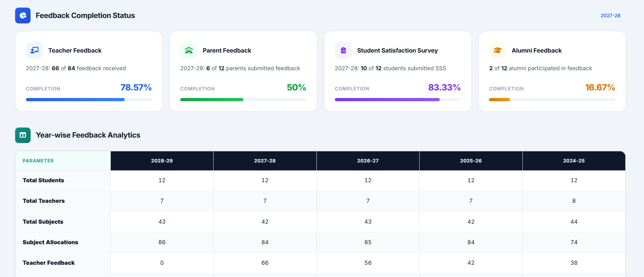
Task: Click the Alumni Feedback orange progress bar
Action: click(x=552, y=99)
